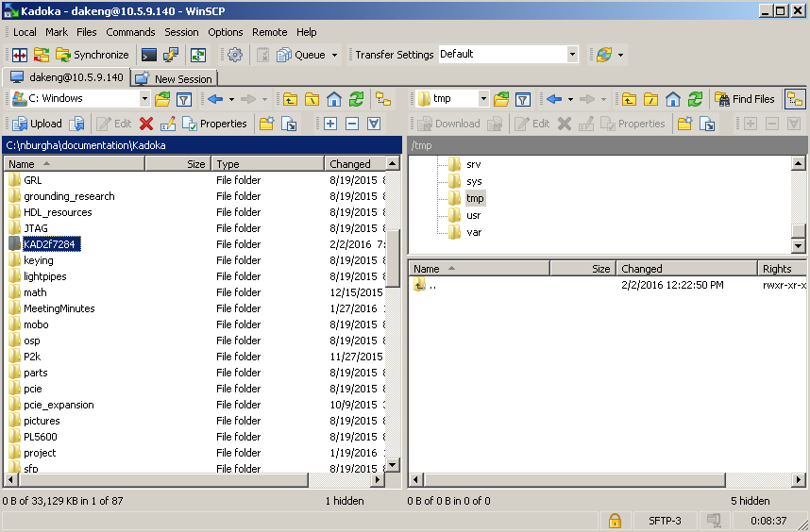The image size is (810, 532).
Task: Open the C: Windows drive dropdown
Action: (144, 98)
